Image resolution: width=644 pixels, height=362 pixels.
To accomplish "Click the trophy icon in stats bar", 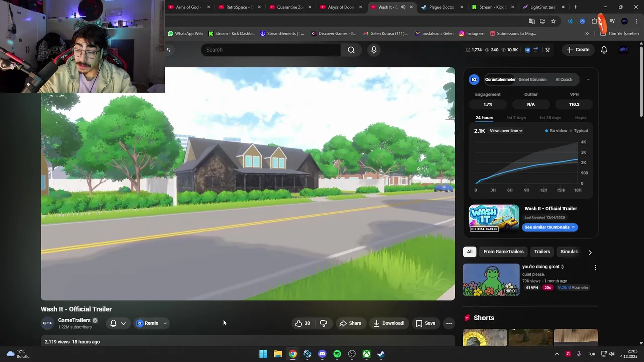I will point(547,50).
